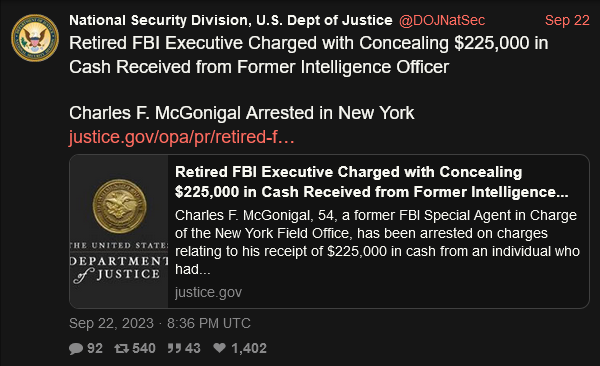Open the @DOJNatSec handle link
Viewport: 600px width, 366px height.
pos(442,20)
